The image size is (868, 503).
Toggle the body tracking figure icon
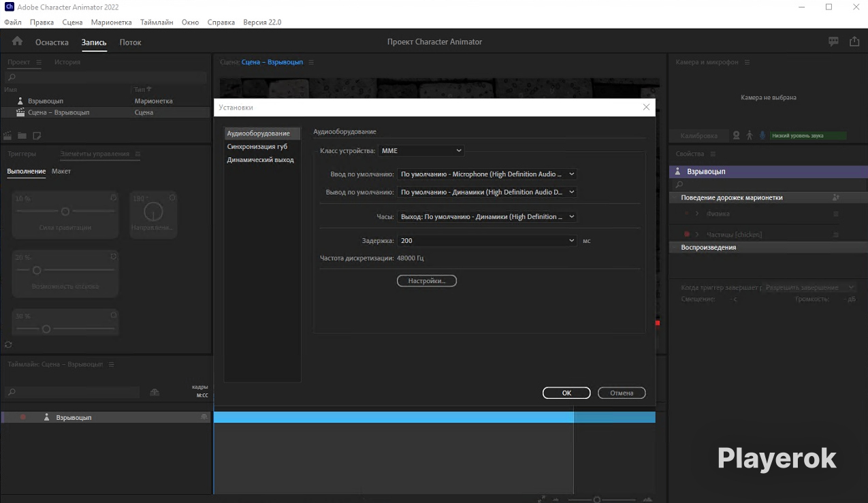(750, 135)
